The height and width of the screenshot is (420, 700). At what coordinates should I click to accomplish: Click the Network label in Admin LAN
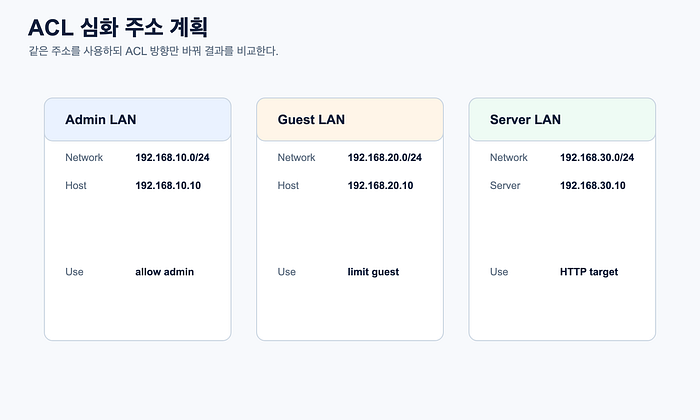click(84, 158)
